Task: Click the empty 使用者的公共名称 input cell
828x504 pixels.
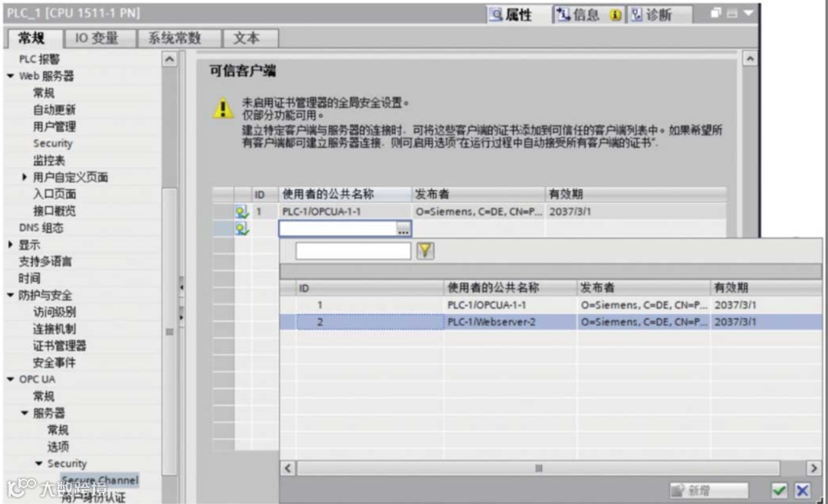Action: pos(338,228)
